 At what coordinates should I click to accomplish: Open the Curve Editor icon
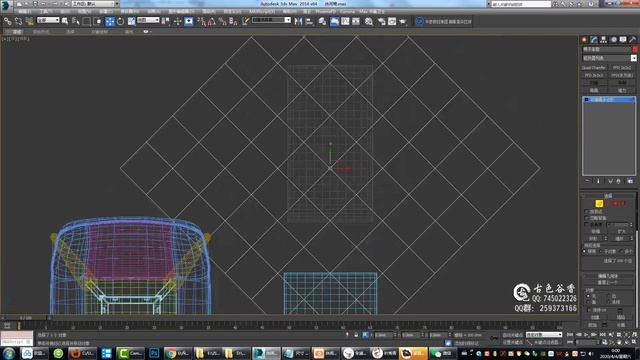(345, 21)
